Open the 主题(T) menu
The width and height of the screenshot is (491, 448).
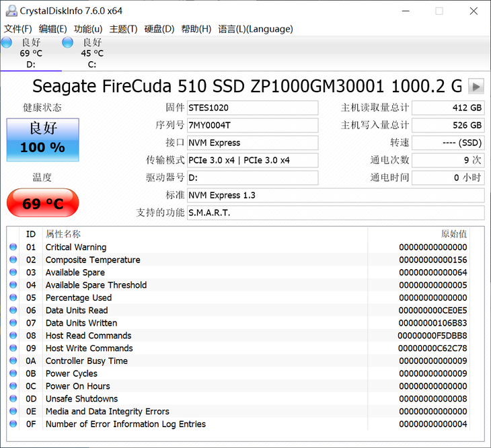123,29
